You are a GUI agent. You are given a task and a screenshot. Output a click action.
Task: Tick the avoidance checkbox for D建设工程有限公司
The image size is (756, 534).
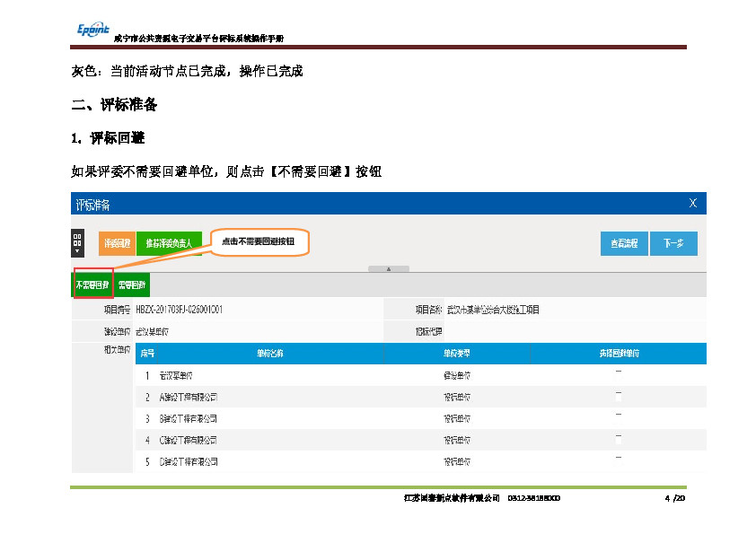(x=618, y=460)
